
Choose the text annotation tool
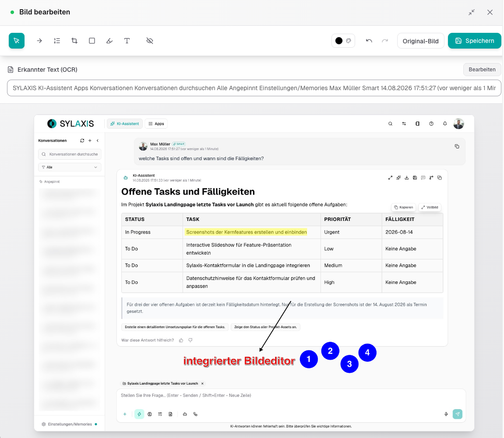coord(127,41)
